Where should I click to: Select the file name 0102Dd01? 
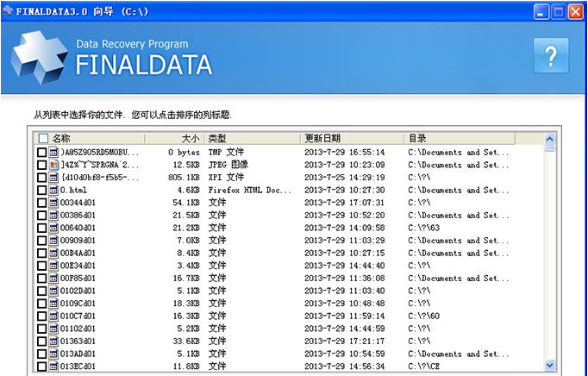coord(78,291)
